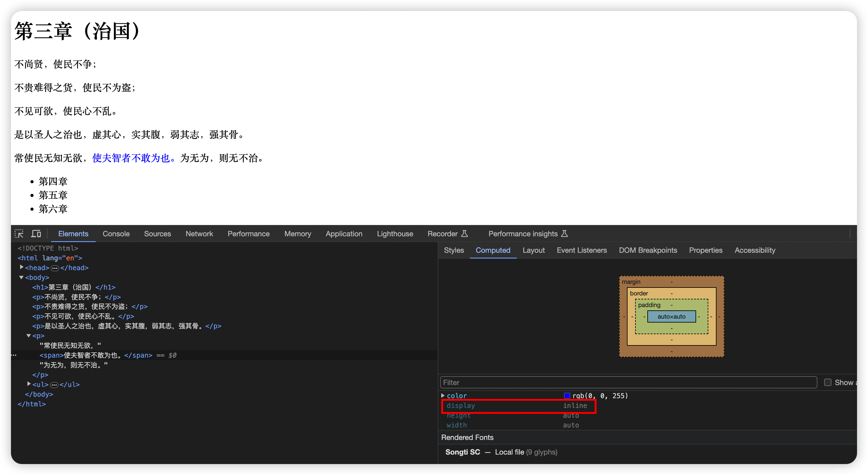The height and width of the screenshot is (475, 868).
Task: Open the Performance insights tab
Action: [x=528, y=234]
